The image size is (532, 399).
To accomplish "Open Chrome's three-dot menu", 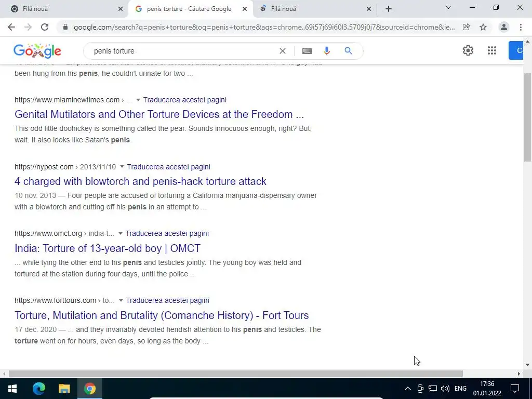I will (521, 27).
